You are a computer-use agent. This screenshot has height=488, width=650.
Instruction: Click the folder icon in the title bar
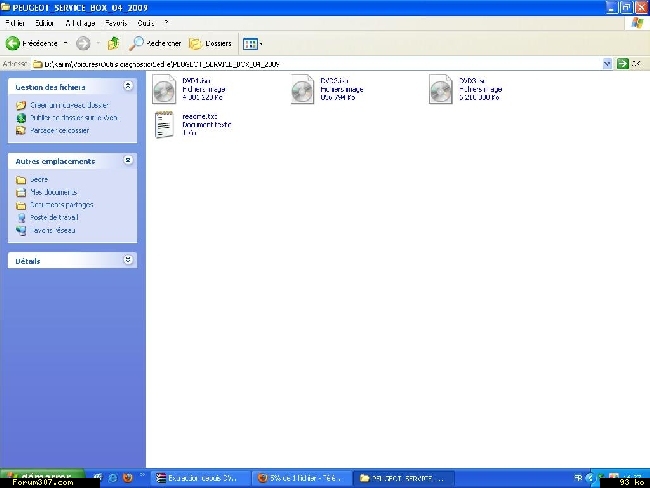(6, 7)
